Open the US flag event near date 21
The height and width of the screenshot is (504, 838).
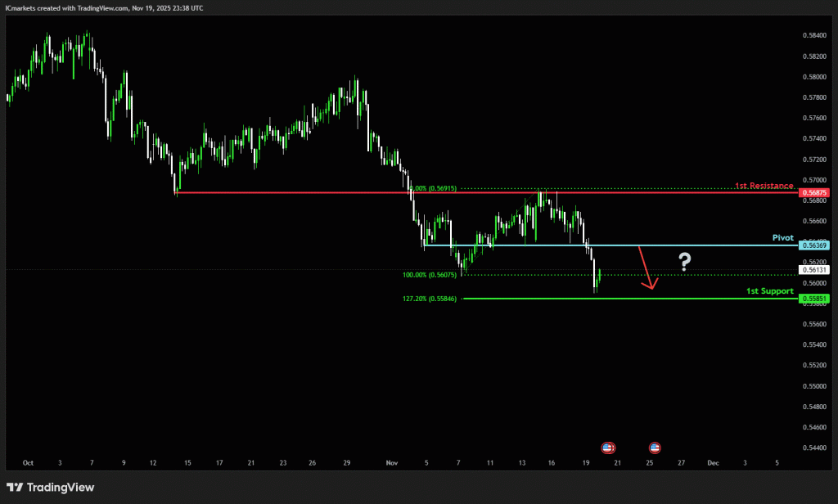pos(608,448)
